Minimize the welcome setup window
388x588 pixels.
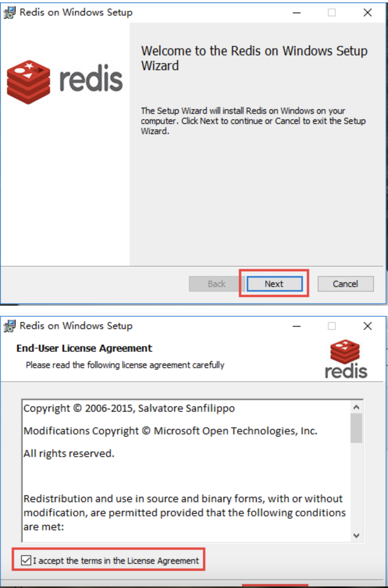[297, 12]
